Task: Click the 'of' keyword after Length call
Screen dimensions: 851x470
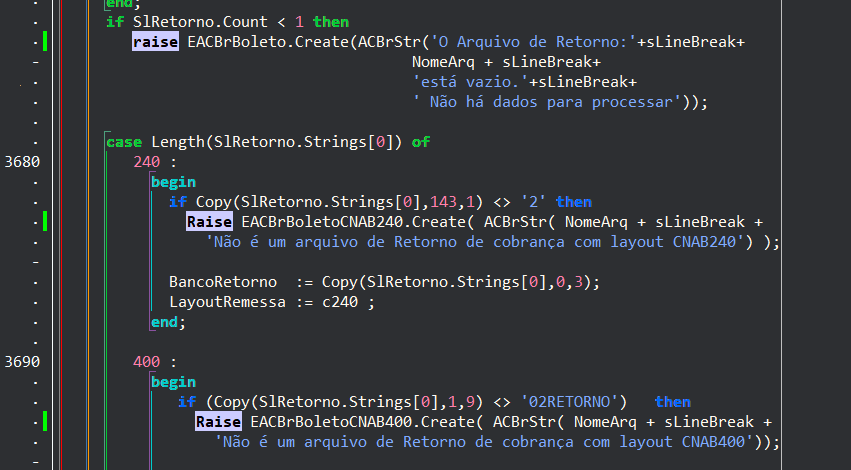Action: [x=421, y=142]
